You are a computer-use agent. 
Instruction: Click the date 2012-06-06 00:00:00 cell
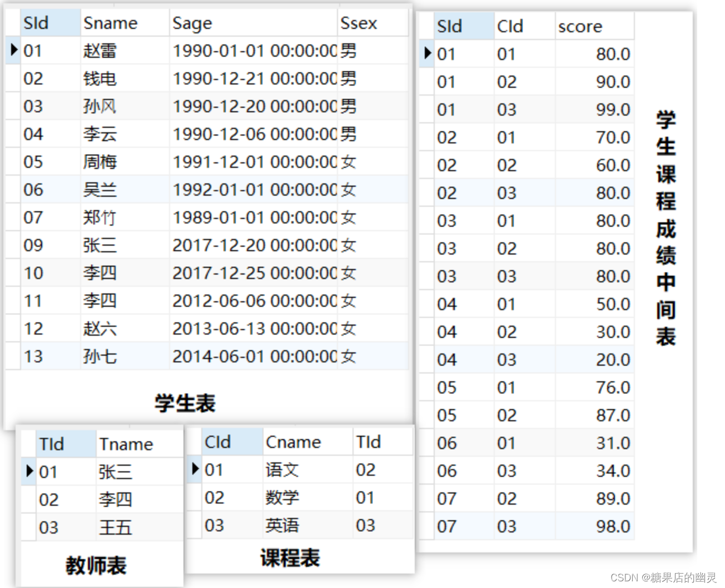(x=253, y=301)
